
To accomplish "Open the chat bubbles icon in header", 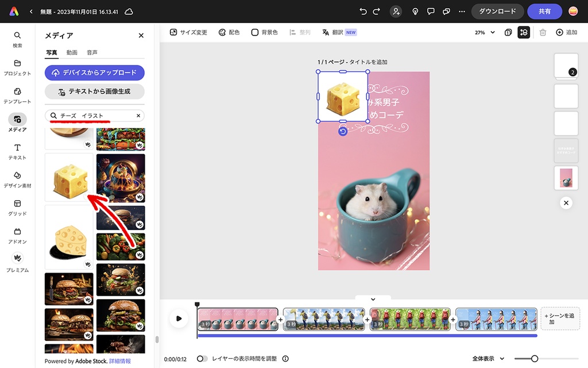I will (446, 11).
